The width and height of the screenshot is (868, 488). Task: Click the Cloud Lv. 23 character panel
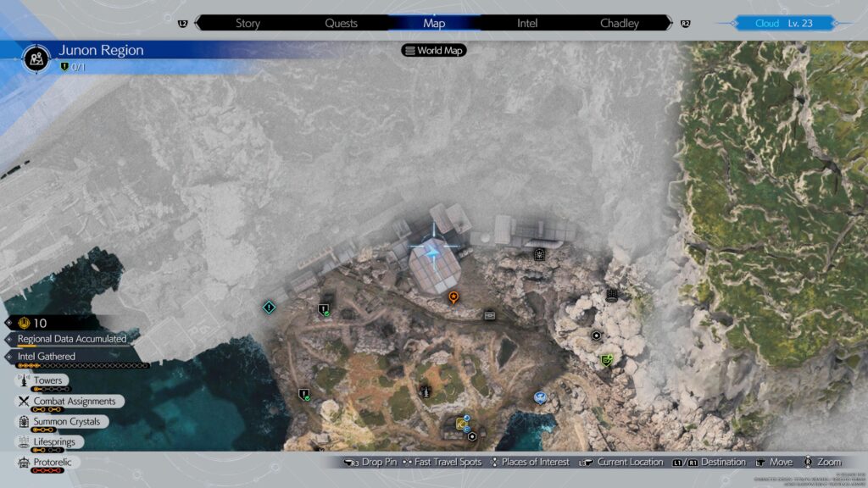coord(783,24)
